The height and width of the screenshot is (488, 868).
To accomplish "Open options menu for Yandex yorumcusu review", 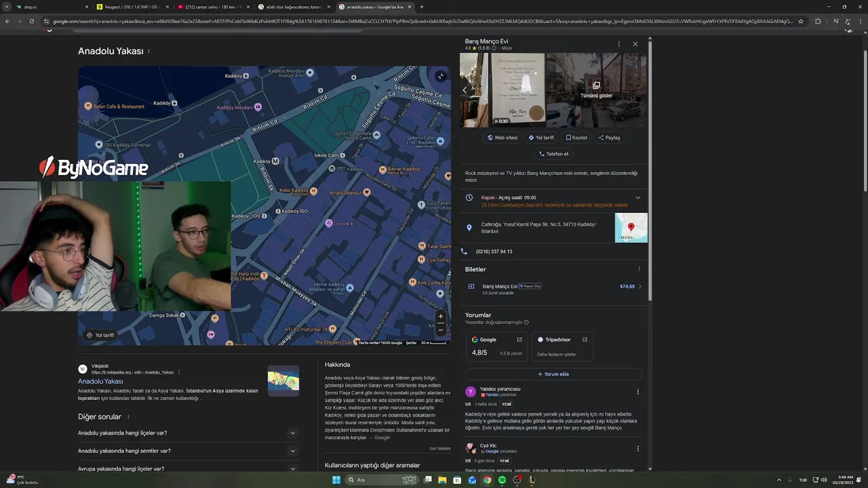I will (637, 392).
